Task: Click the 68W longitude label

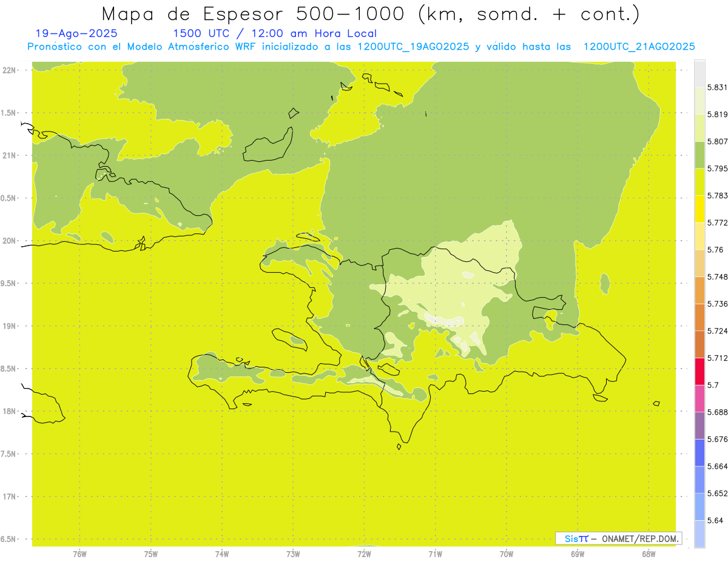Action: pyautogui.click(x=649, y=554)
